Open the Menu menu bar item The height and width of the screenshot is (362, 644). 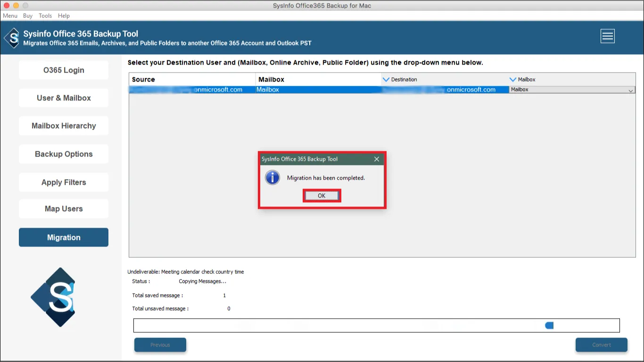point(10,16)
